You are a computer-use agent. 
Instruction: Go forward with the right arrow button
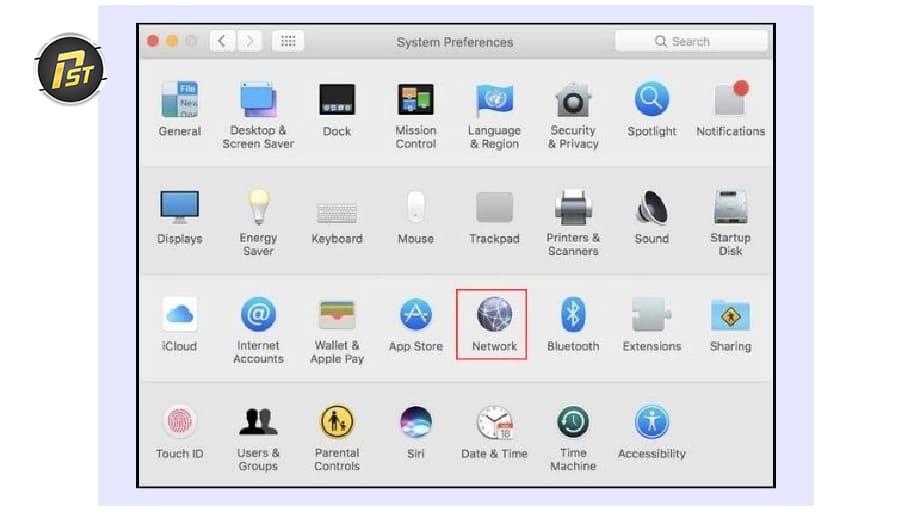pos(250,41)
